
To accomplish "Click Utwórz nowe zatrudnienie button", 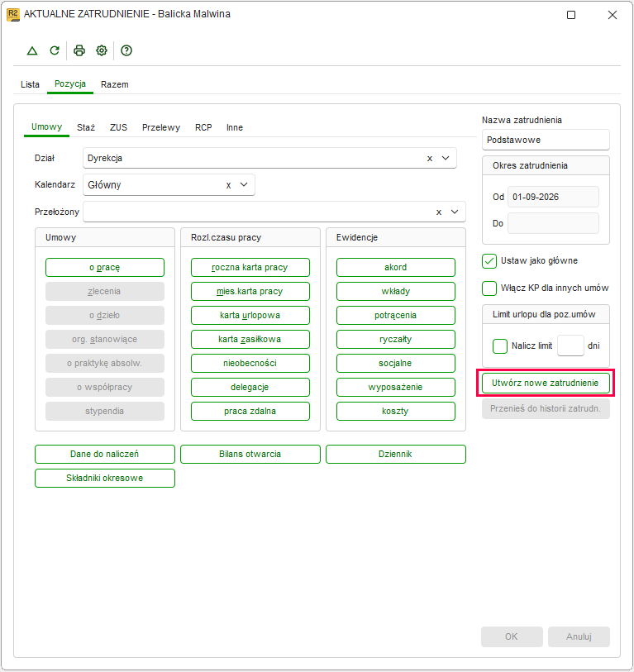I will (546, 384).
